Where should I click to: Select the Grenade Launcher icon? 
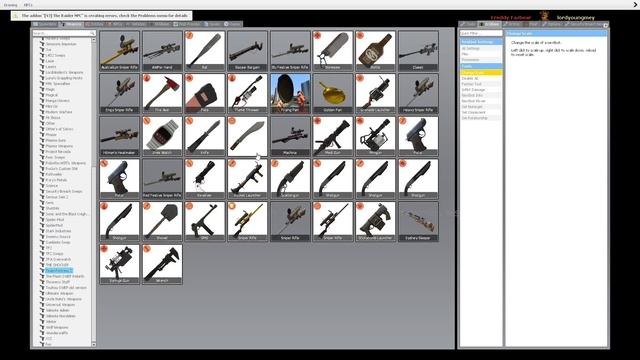(376, 93)
